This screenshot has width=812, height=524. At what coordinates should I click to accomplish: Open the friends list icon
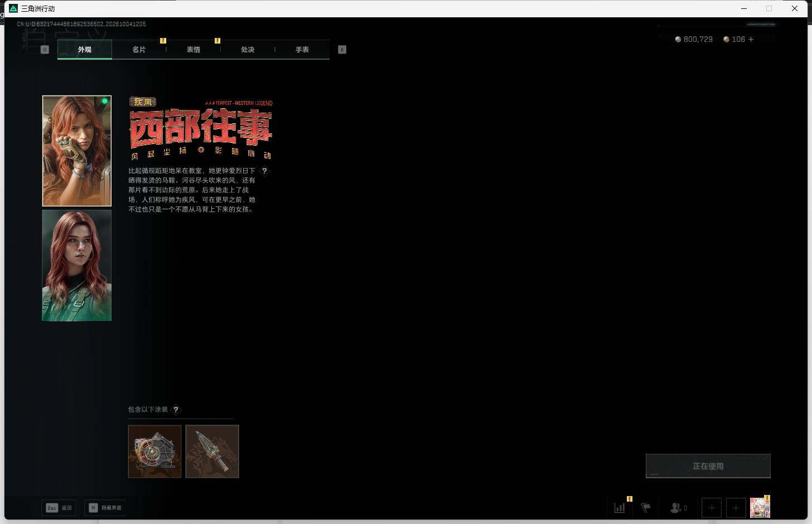point(679,508)
